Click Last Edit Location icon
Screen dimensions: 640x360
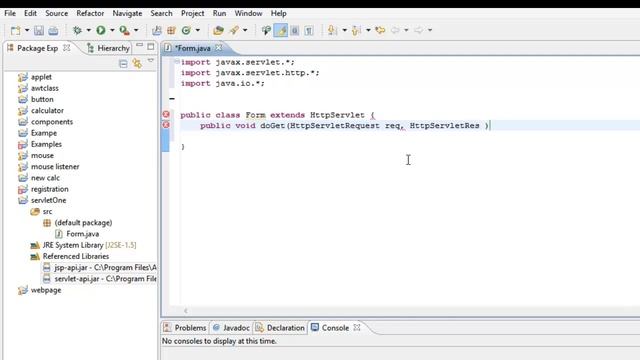tap(380, 30)
